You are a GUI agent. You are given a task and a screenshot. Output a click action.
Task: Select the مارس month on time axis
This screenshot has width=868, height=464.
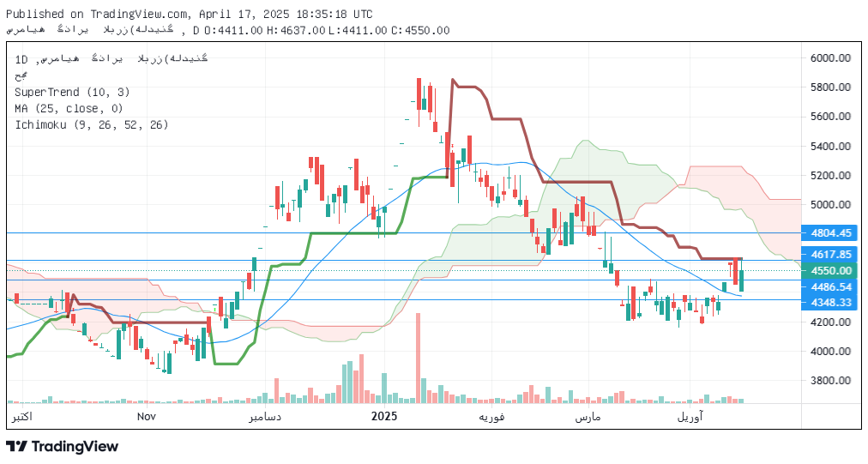588,416
